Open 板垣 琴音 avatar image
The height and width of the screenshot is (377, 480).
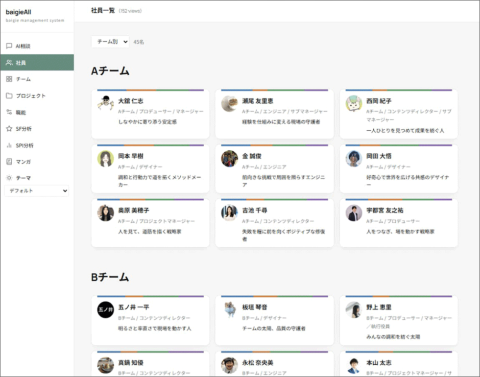click(230, 310)
